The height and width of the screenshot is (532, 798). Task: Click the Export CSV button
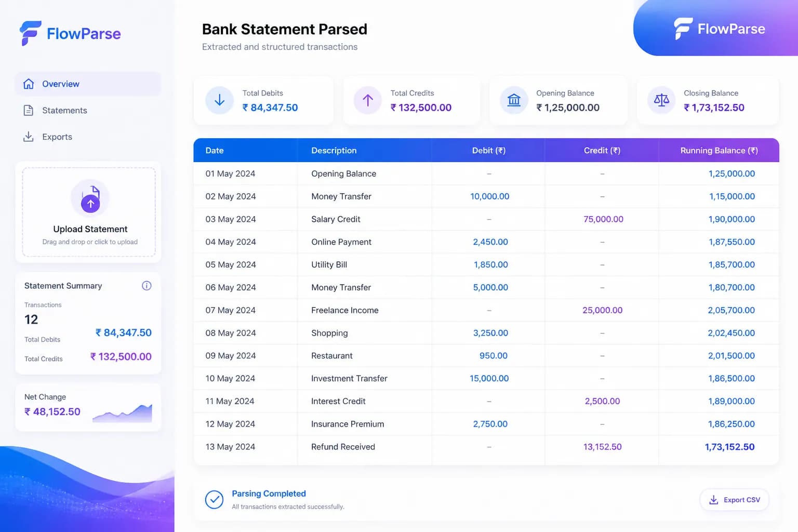pos(735,500)
